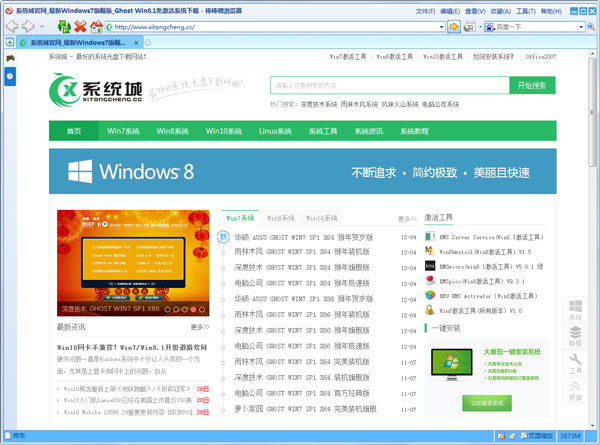
Task: Open the 文件(F) menu
Action: click(x=425, y=11)
